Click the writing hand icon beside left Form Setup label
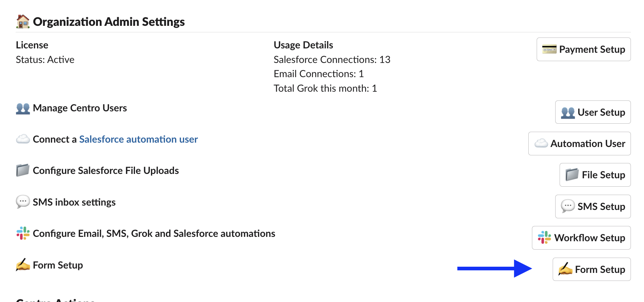644x302 pixels. click(23, 265)
